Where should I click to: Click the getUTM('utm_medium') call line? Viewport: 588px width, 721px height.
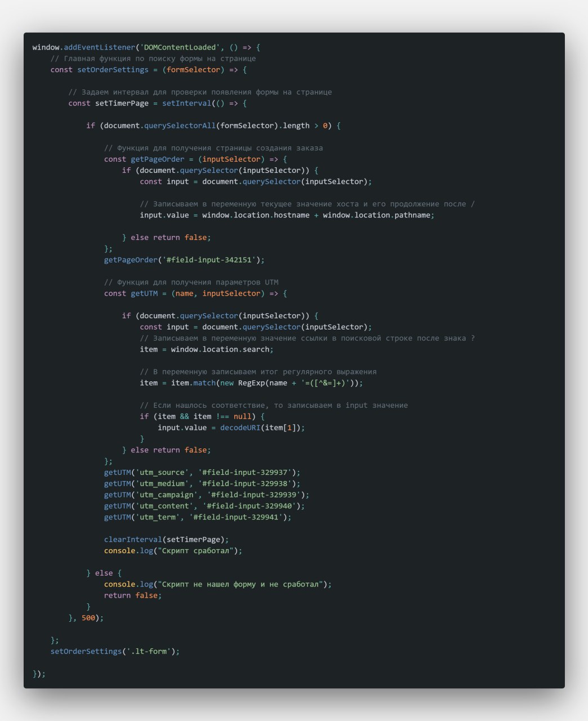tap(202, 483)
